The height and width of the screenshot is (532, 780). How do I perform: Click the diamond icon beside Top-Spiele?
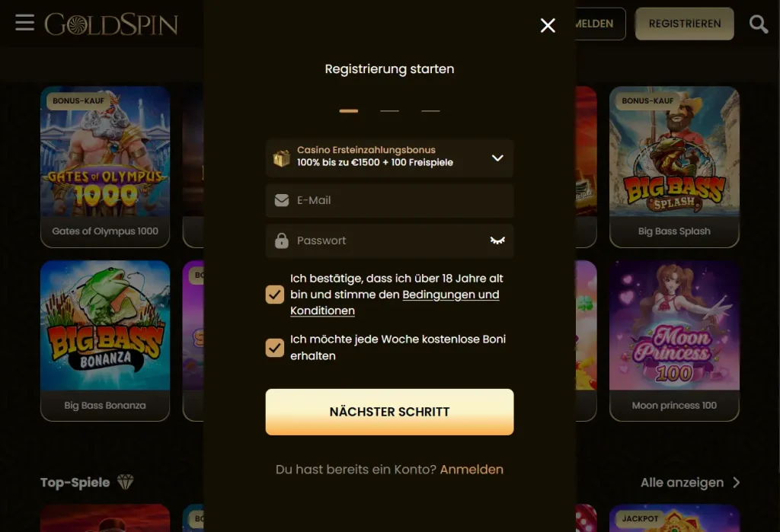pyautogui.click(x=126, y=482)
